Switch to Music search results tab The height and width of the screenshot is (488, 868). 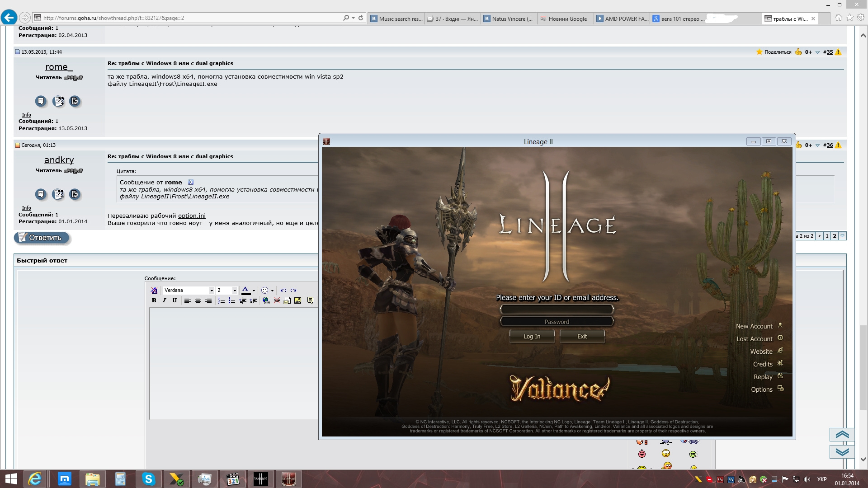coord(396,19)
